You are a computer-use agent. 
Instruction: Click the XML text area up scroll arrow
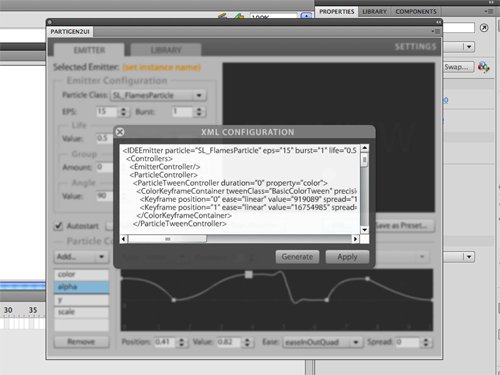[364, 148]
